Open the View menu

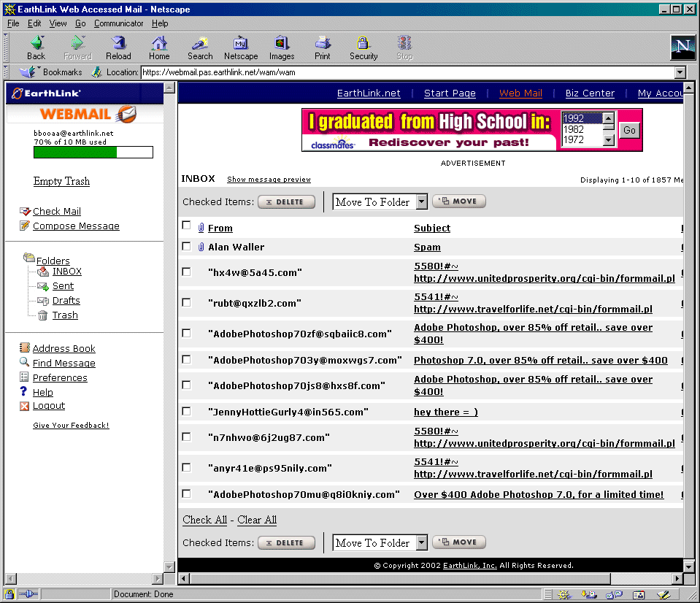(x=58, y=23)
